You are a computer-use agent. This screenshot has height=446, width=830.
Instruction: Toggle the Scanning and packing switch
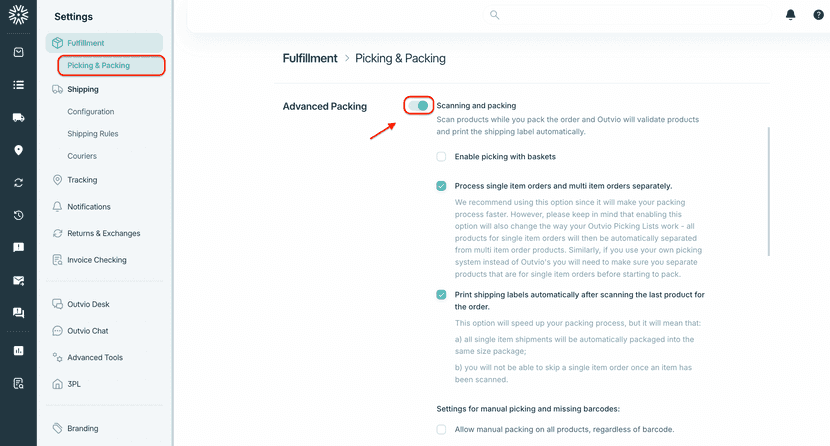point(419,105)
